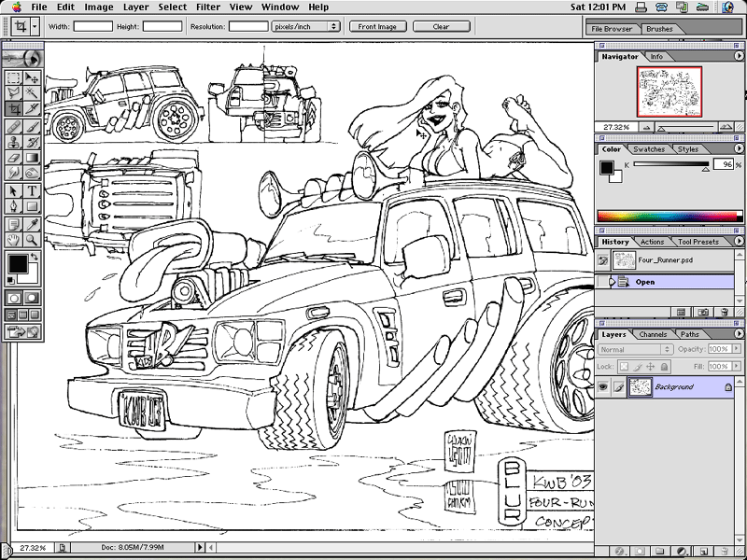Image resolution: width=747 pixels, height=560 pixels.
Task: Activate the Zoom magnifier tool
Action: coord(32,240)
